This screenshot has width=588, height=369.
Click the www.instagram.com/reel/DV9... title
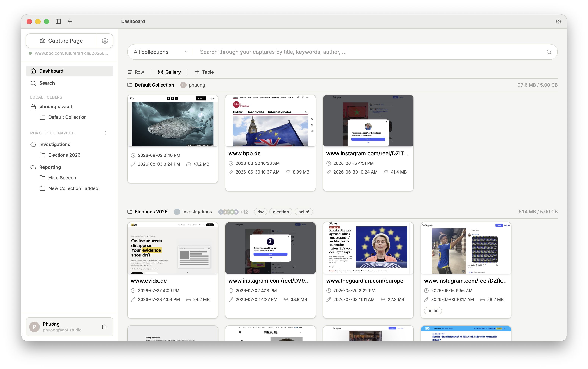coord(269,281)
